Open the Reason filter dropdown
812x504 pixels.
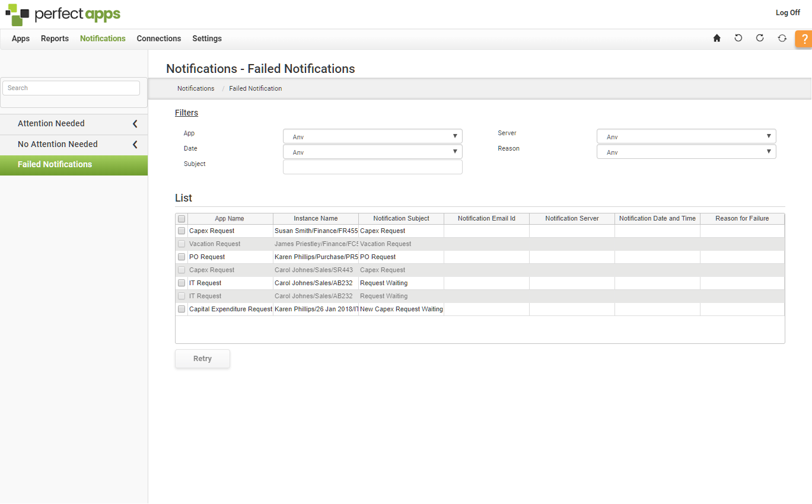(x=686, y=152)
